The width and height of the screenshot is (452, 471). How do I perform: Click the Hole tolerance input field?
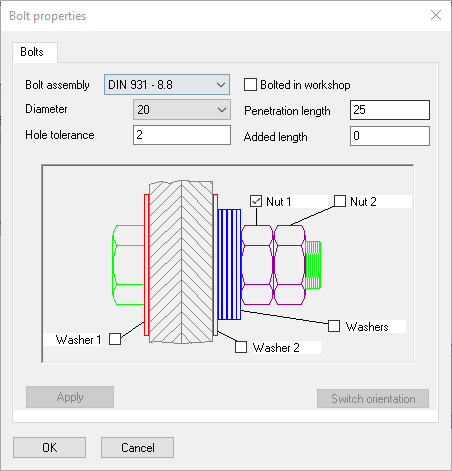(182, 135)
